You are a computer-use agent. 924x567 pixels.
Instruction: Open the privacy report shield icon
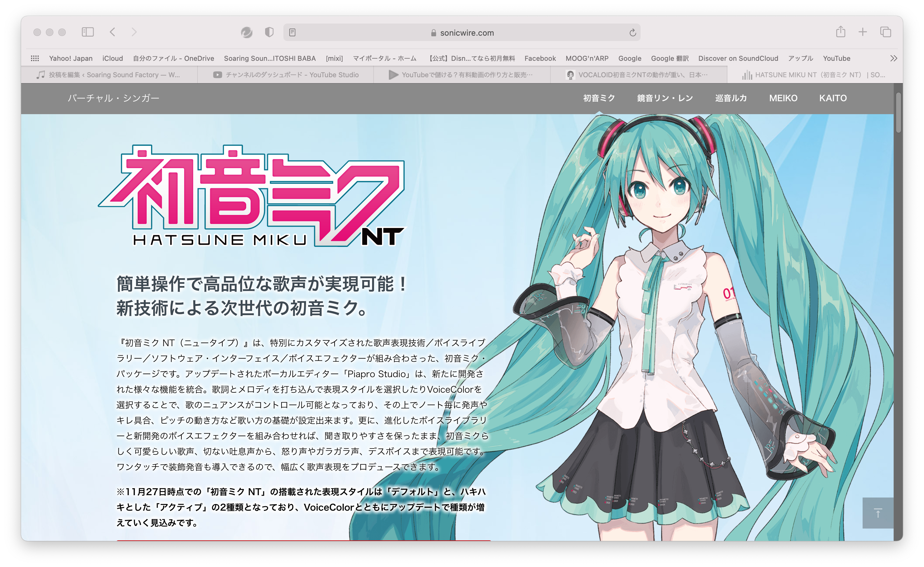269,32
